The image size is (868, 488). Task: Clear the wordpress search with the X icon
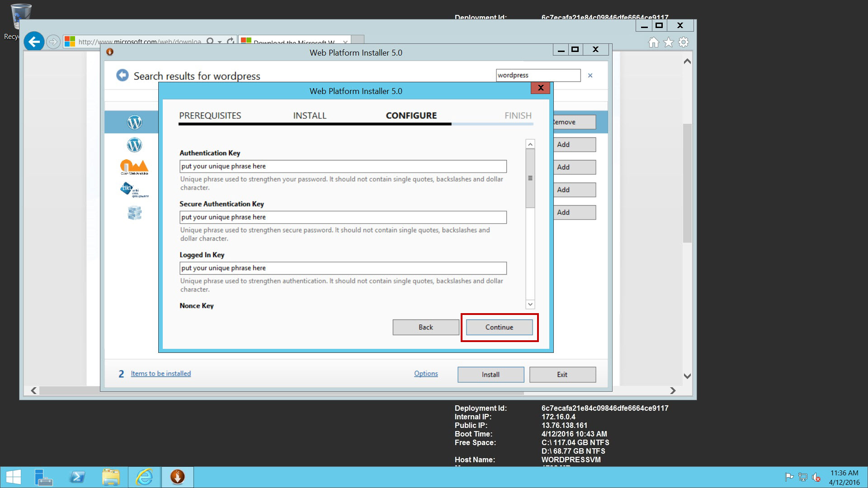(590, 75)
